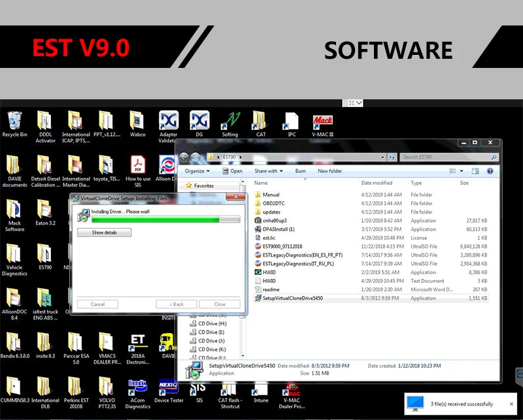Open the Eaton 3.2 folder icon
523x420 pixels.
click(45, 213)
